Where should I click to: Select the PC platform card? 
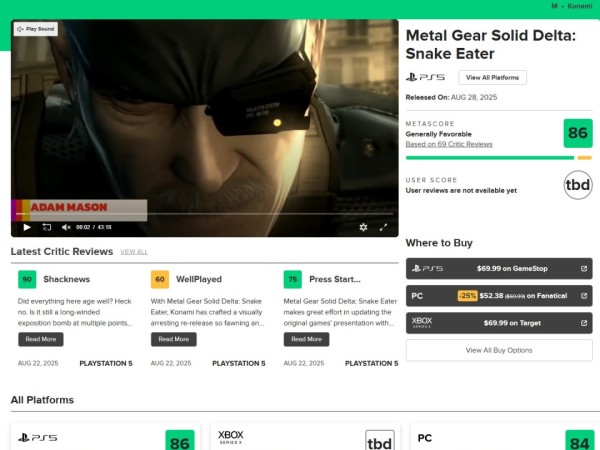pos(505,437)
